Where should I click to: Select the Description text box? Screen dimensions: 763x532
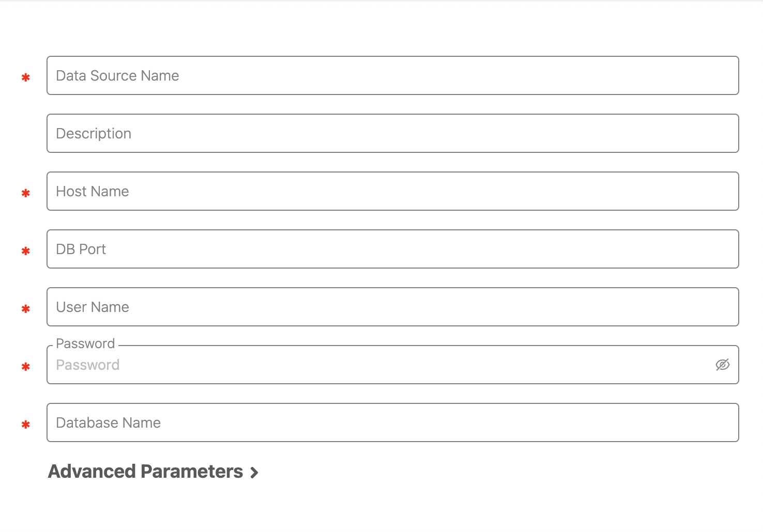click(393, 133)
